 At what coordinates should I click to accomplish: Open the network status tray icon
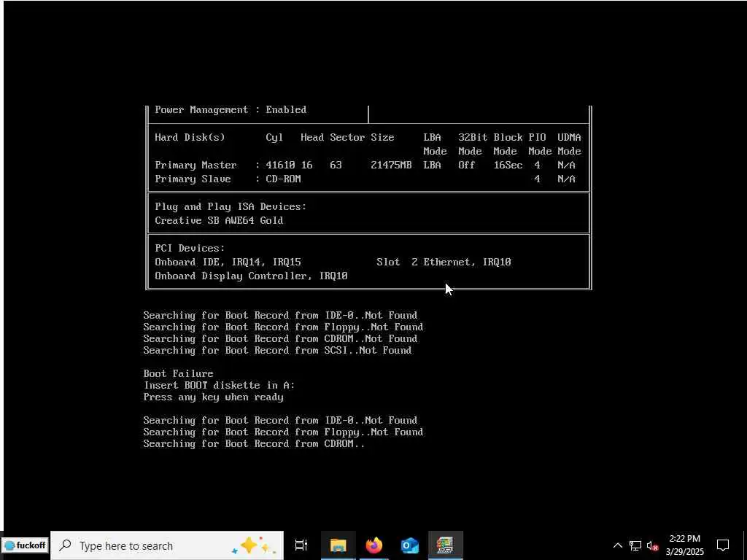pyautogui.click(x=635, y=545)
